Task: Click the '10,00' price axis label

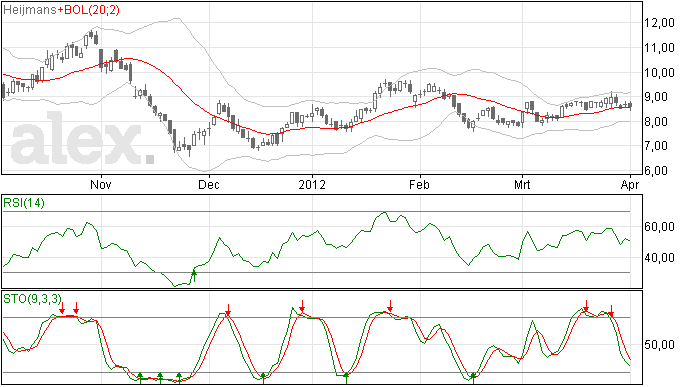Action: coord(659,72)
